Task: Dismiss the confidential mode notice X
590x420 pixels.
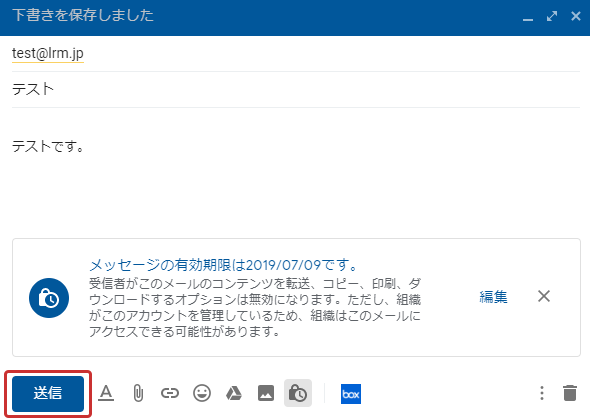Action: click(x=544, y=297)
